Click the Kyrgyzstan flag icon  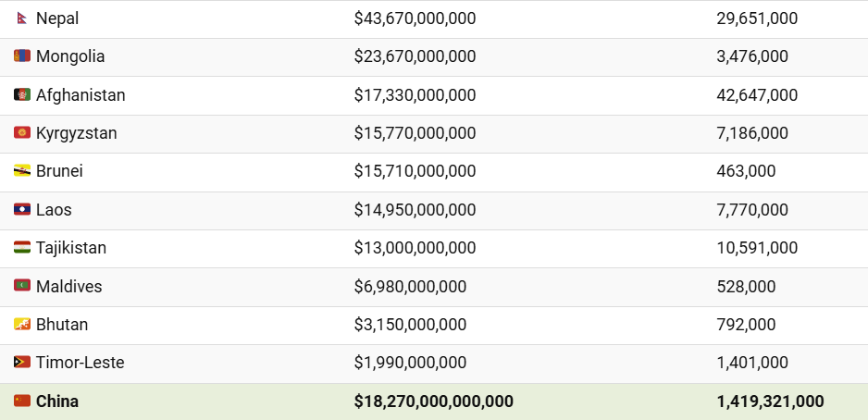point(22,133)
